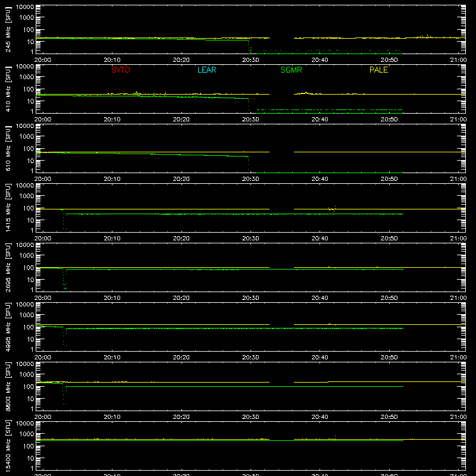Click 20:40 time label under 2695 MHz plot
476x476 pixels.
point(320,298)
